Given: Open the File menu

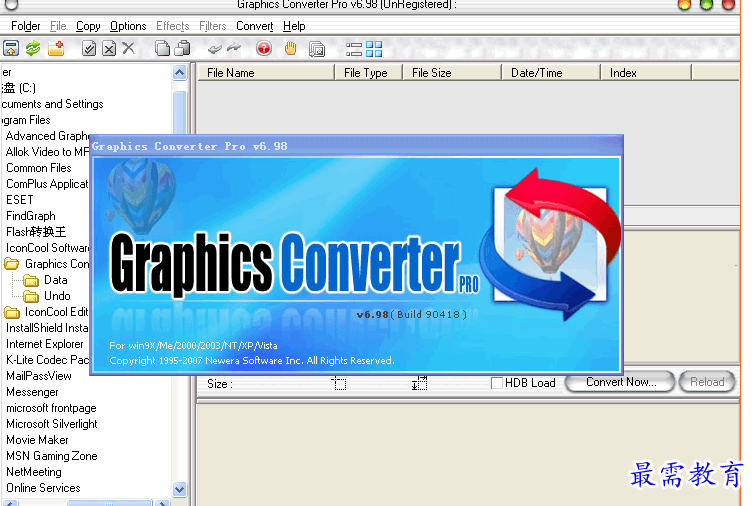Looking at the screenshot, I should point(58,26).
